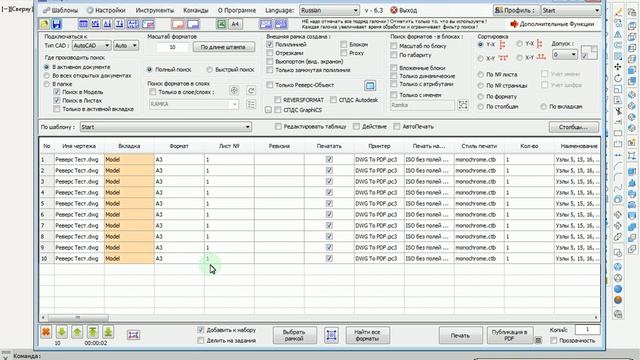Click the green move-to-bottom arrow icon
This screenshot has height=360, width=640.
click(108, 332)
